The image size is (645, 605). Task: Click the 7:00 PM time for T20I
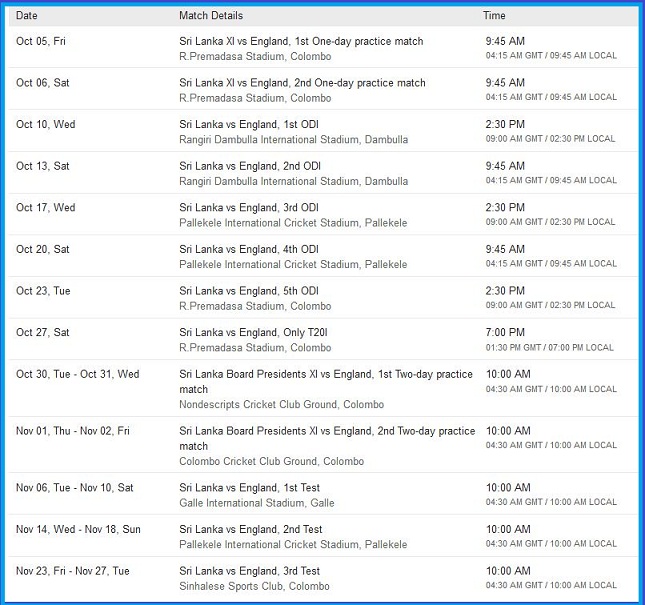coord(505,332)
